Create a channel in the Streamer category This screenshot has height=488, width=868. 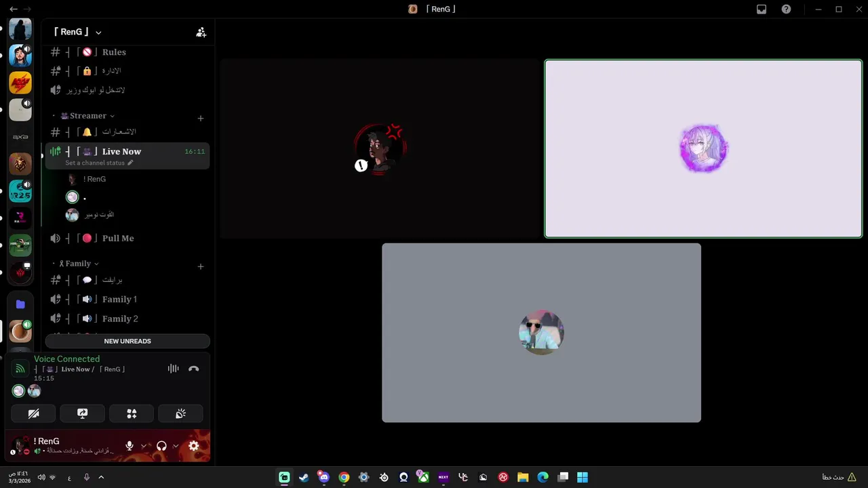(x=200, y=118)
